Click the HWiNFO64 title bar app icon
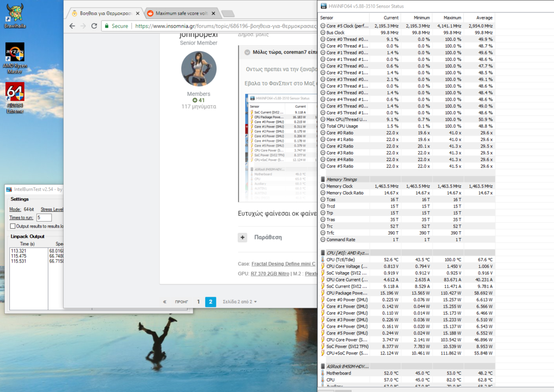Screen dimensions: 554x392 pyautogui.click(x=324, y=7)
